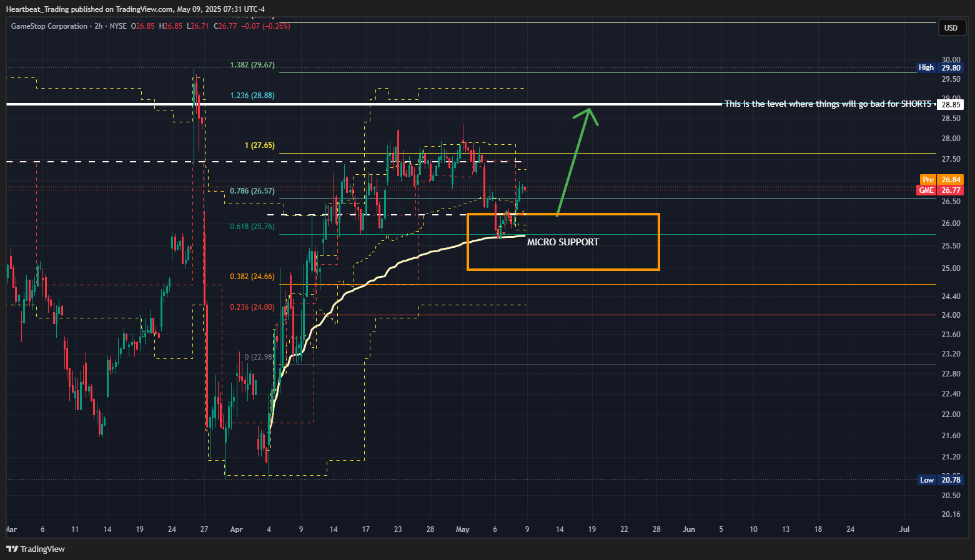Click the May label on the time axis
Image resolution: width=975 pixels, height=560 pixels.
pyautogui.click(x=463, y=529)
